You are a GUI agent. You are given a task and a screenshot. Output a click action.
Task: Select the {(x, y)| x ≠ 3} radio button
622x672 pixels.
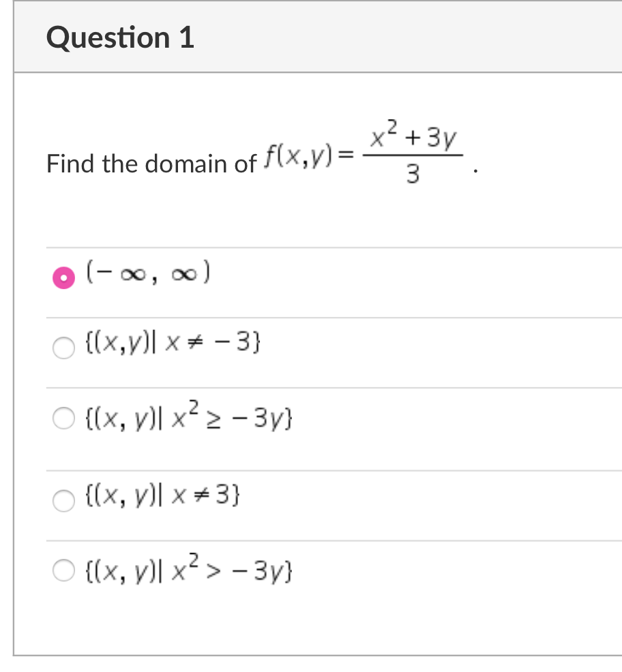[x=63, y=501]
